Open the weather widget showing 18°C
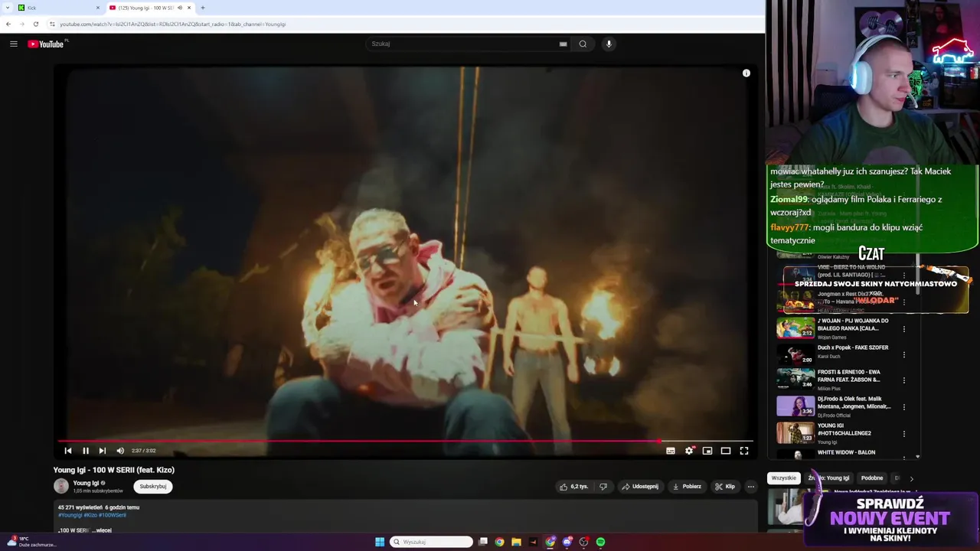980x551 pixels. pyautogui.click(x=31, y=541)
